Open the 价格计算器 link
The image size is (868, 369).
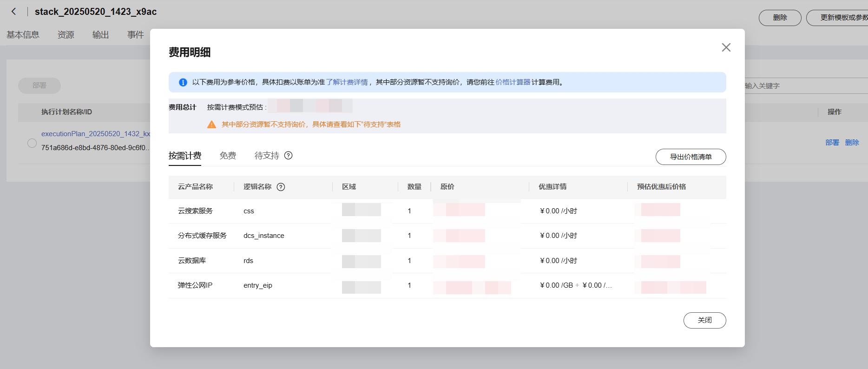(x=513, y=82)
